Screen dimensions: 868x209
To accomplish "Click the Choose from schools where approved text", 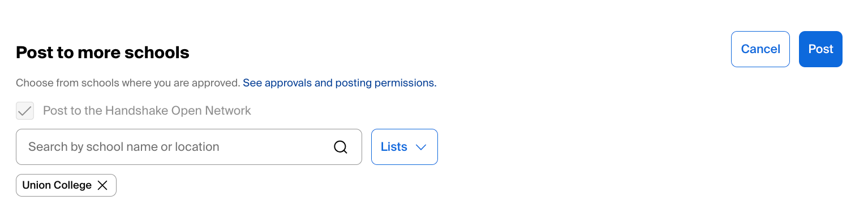I will click(x=128, y=83).
